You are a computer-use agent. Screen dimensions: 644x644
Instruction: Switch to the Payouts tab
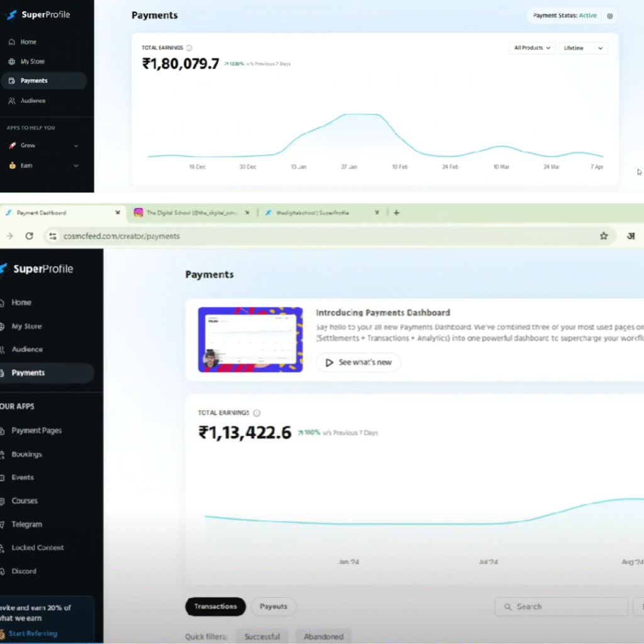pyautogui.click(x=273, y=606)
